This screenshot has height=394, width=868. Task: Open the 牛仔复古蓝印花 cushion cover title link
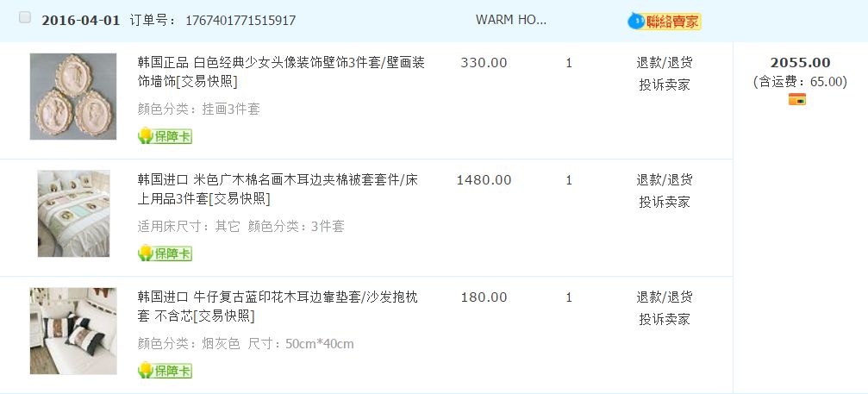[278, 297]
